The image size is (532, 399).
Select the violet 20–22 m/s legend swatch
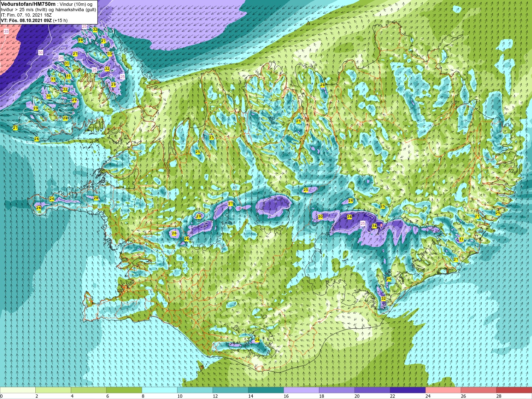pyautogui.click(x=372, y=390)
